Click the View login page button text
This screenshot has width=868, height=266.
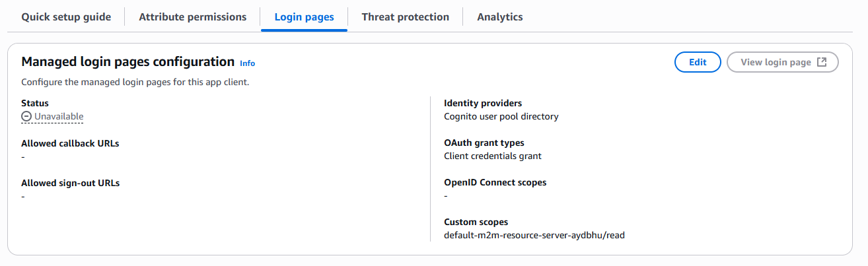tap(776, 62)
